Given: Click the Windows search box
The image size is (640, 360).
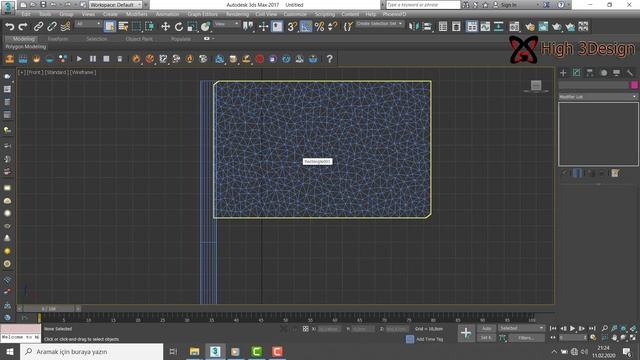Looking at the screenshot, I should click(92, 351).
